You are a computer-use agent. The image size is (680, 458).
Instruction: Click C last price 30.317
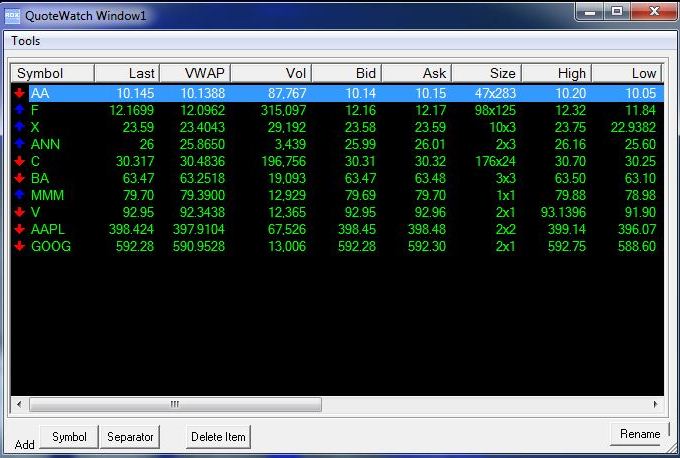tap(135, 161)
